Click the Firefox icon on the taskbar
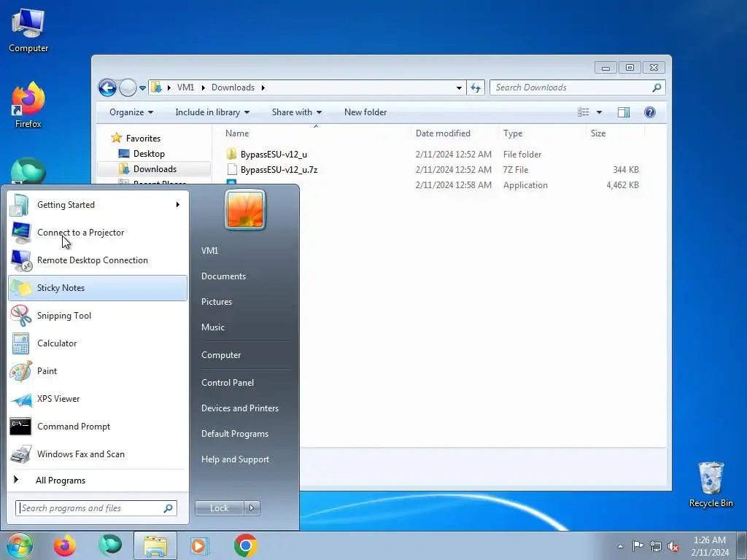The image size is (747, 560). pos(65,545)
